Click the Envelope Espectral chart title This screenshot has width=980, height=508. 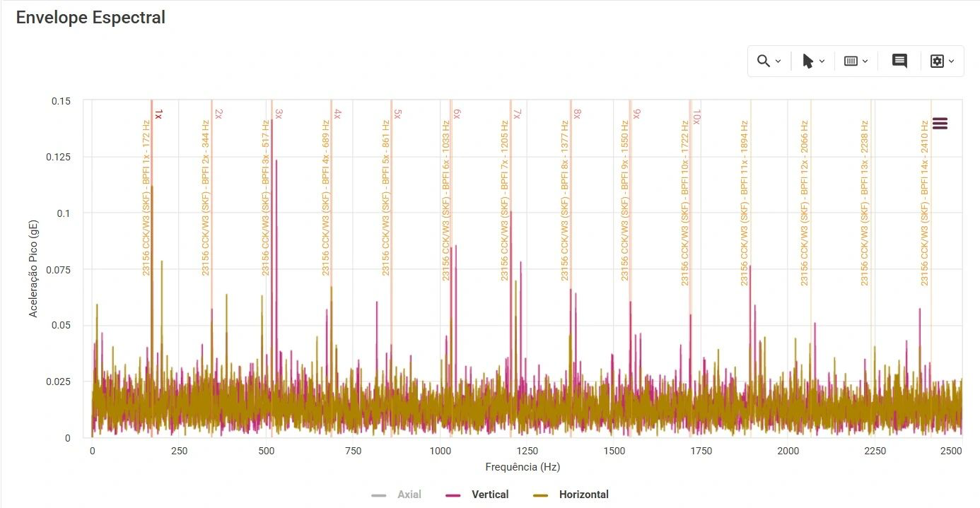coord(91,18)
